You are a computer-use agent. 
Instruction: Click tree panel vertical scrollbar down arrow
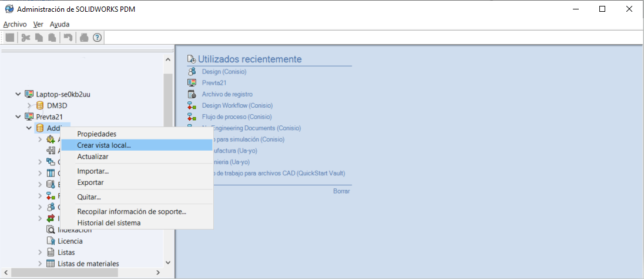167,262
